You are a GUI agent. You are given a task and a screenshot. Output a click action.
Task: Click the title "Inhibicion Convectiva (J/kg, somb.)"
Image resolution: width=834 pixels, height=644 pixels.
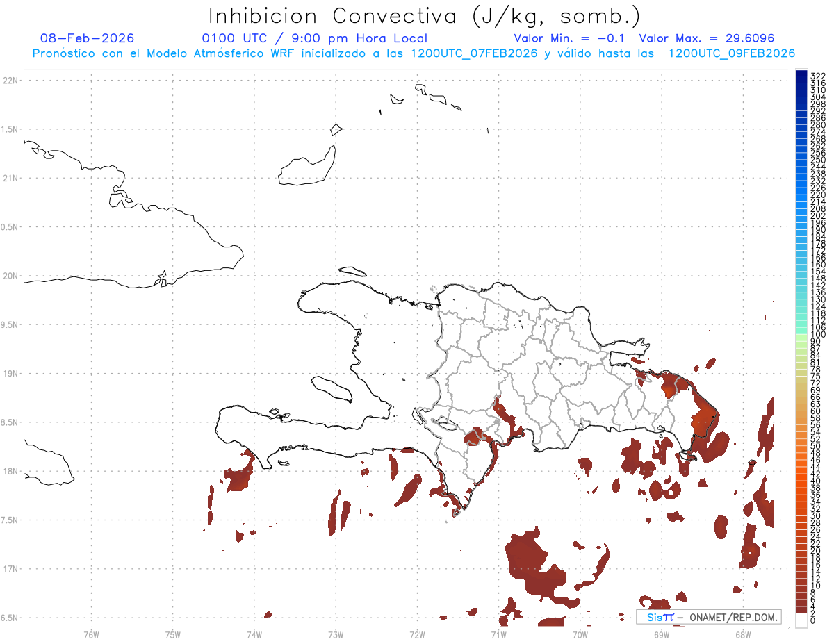tap(424, 16)
